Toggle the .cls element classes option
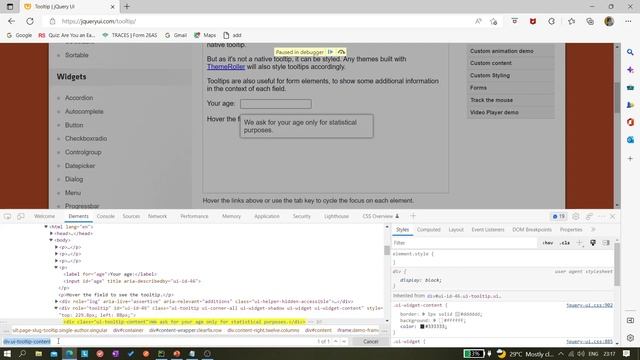The width and height of the screenshot is (640, 360). point(565,243)
